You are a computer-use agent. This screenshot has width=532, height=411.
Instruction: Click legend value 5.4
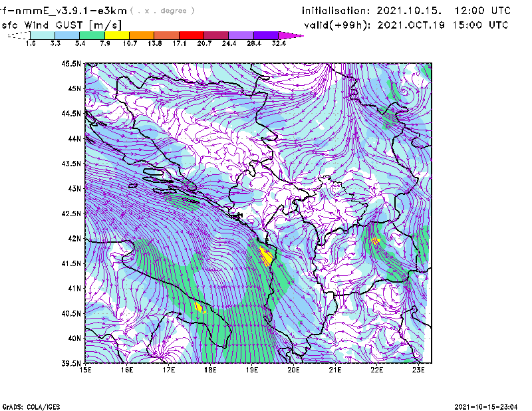coord(80,43)
